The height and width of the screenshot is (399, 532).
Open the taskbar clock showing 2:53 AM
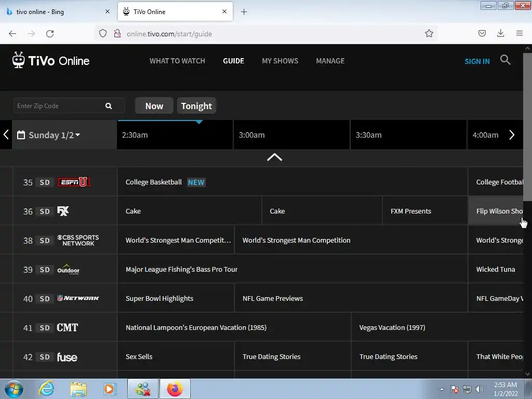[506, 389]
